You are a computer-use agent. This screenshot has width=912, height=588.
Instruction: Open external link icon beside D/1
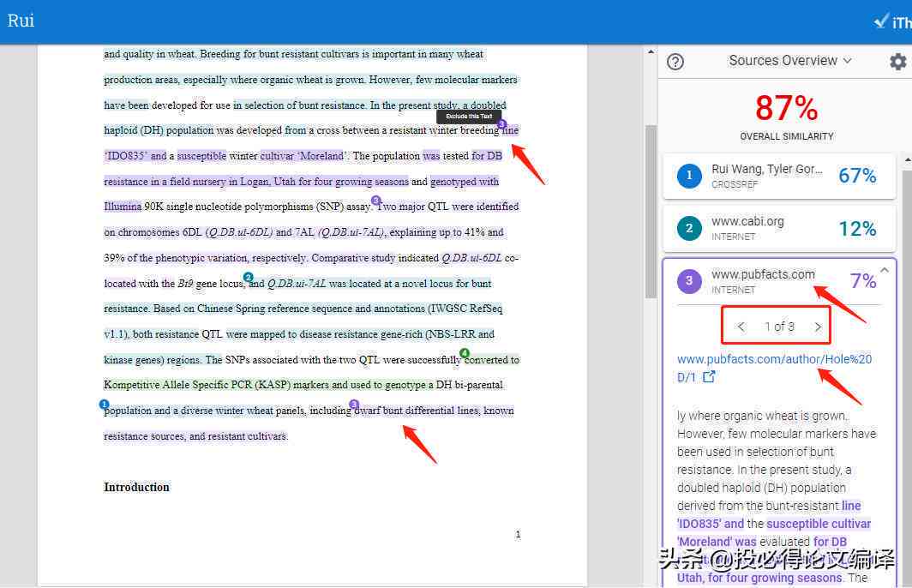point(708,377)
